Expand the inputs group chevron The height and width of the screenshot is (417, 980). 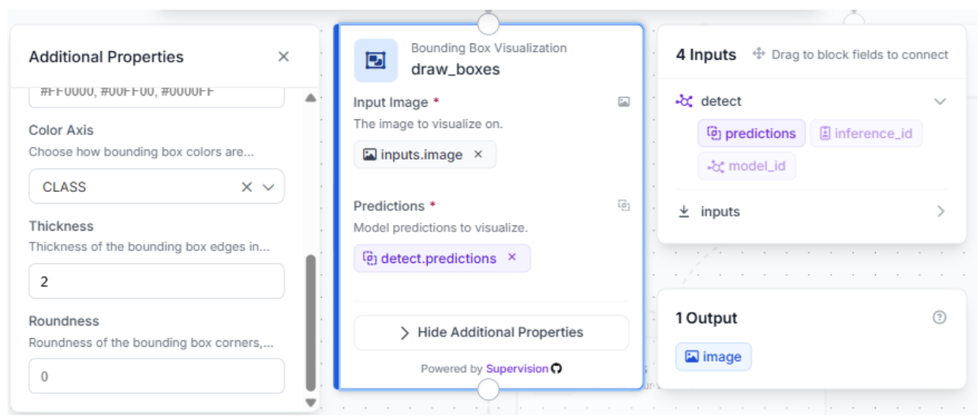pos(940,212)
